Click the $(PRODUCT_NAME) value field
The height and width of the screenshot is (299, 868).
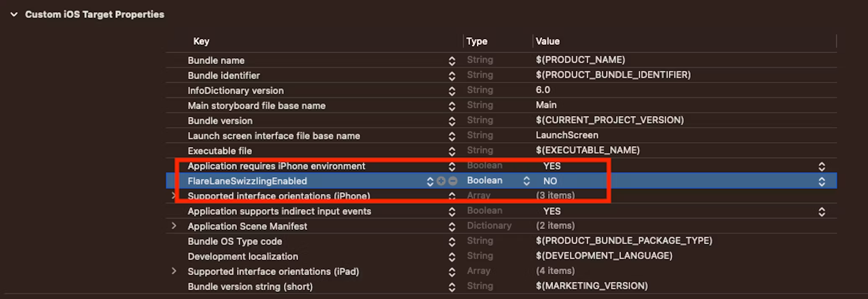(x=580, y=60)
